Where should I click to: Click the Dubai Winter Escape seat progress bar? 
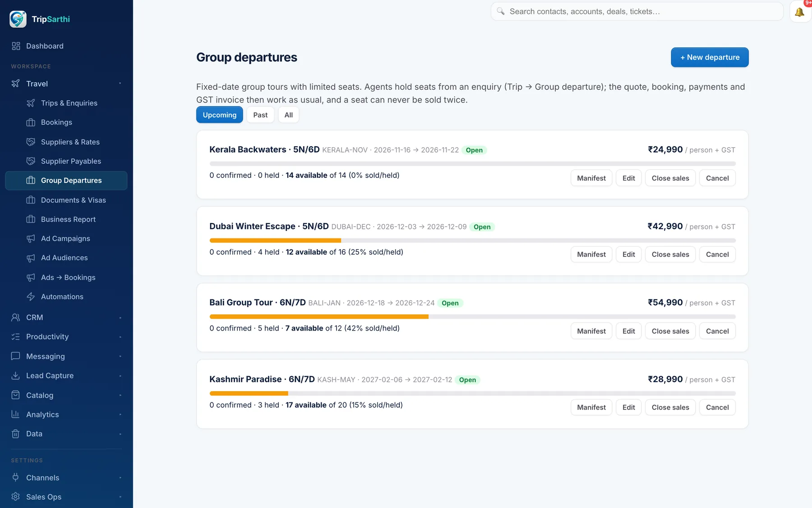tap(472, 240)
